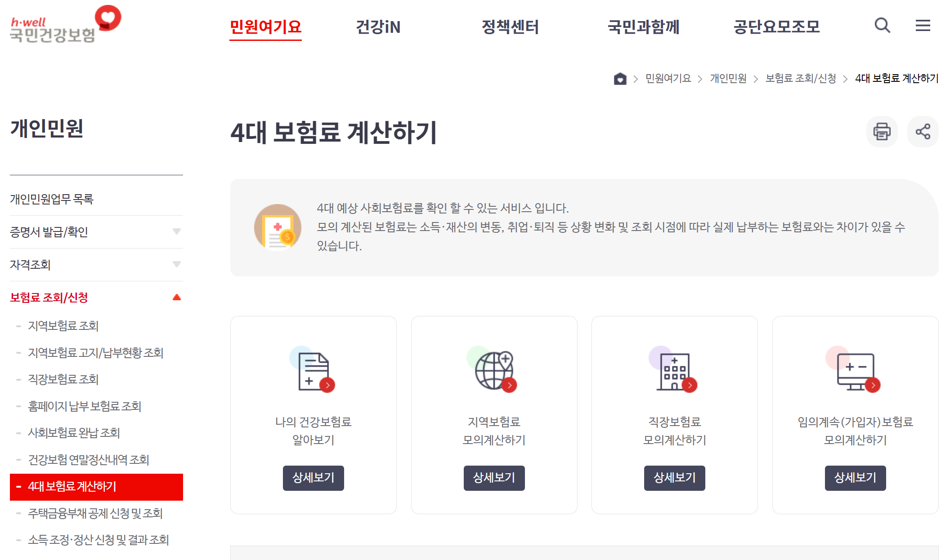The width and height of the screenshot is (950, 560).
Task: Click 상세보기 under 임의계속(가입자)보험료
Action: [x=855, y=478]
